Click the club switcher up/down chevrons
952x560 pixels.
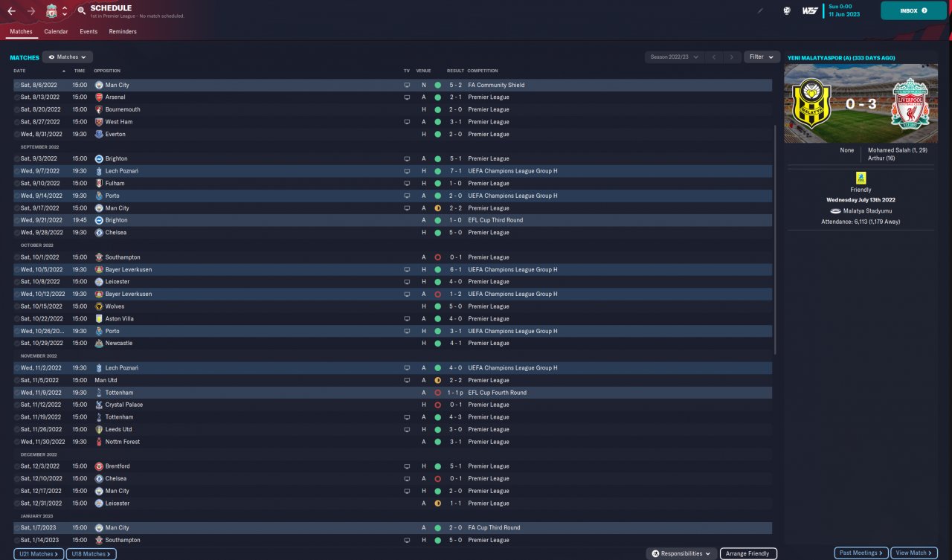[x=65, y=11]
